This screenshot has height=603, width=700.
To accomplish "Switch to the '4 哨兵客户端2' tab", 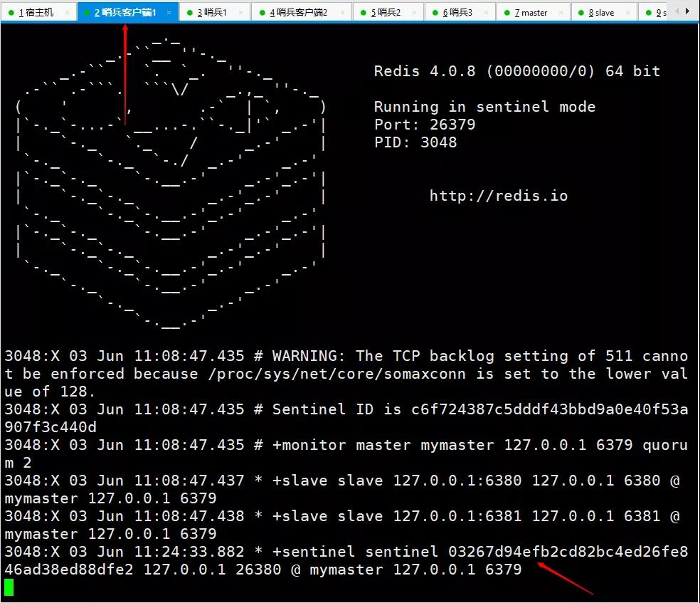I will tap(302, 12).
